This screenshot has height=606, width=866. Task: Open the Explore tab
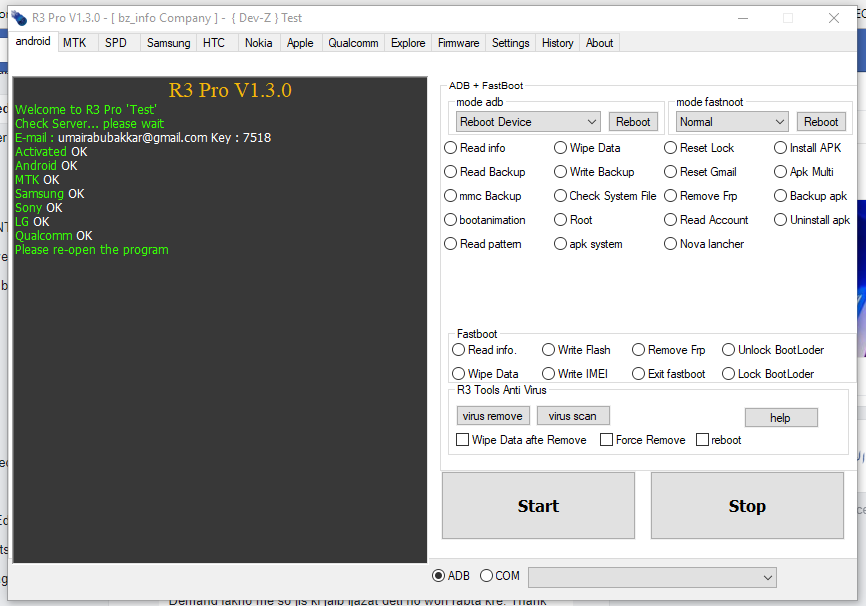(x=408, y=43)
